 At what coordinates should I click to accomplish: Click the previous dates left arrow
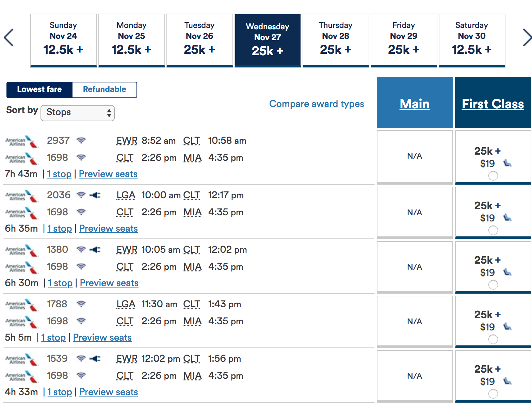click(x=9, y=37)
